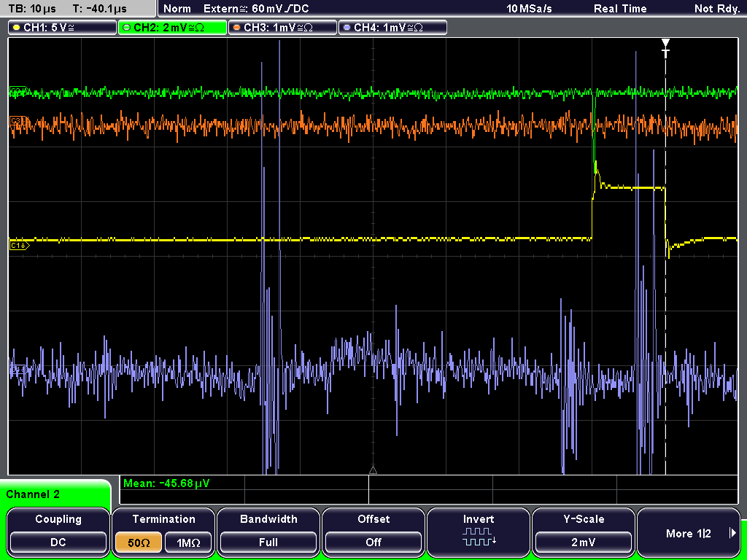Click the trigger position T marker at top

coord(665,48)
